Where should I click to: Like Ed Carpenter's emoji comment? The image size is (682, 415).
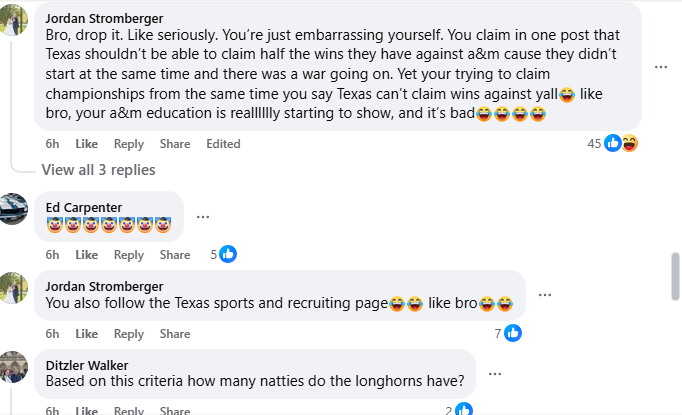[87, 255]
